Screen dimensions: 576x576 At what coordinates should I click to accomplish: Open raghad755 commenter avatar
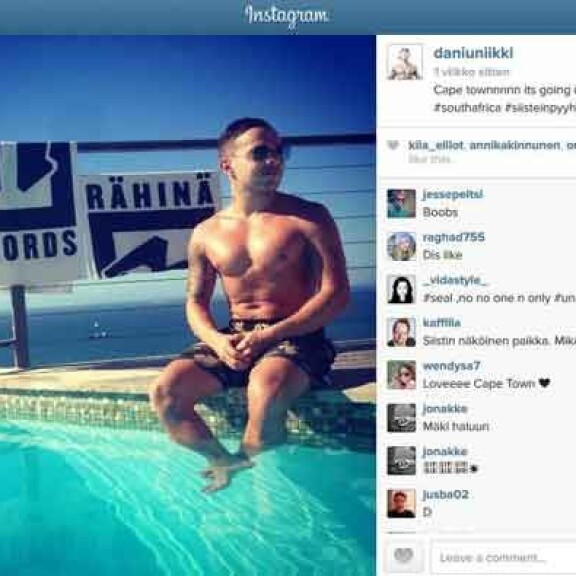401,246
